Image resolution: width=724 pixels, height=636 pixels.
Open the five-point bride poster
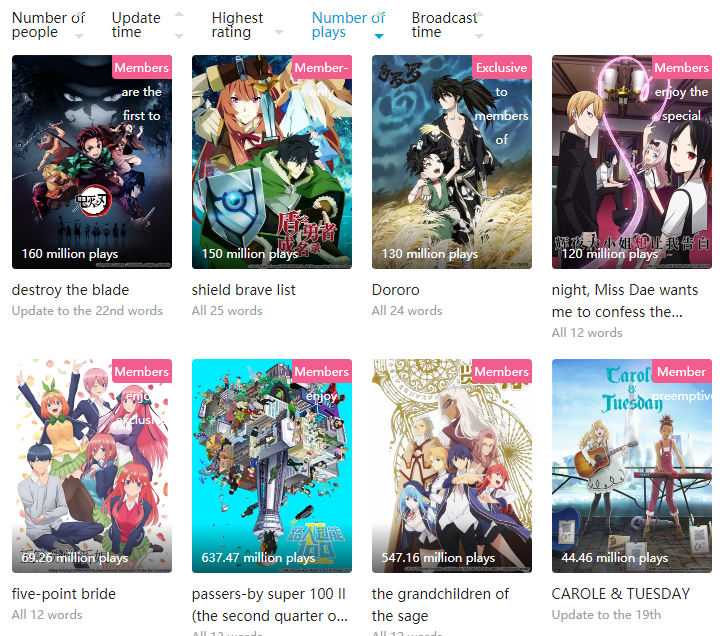[92, 466]
